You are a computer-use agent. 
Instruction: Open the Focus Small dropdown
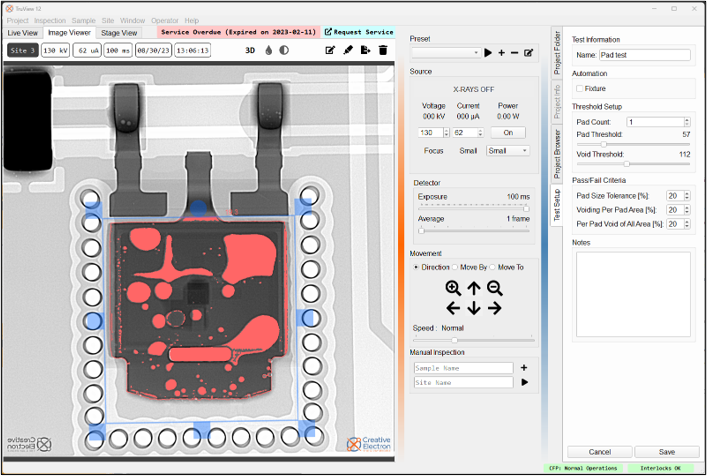coord(508,151)
